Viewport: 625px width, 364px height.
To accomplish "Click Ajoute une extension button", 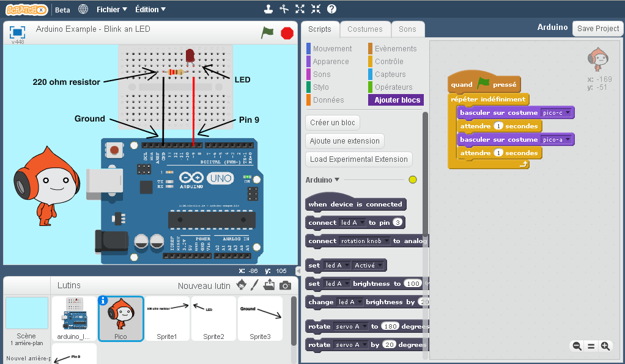I will pyautogui.click(x=345, y=141).
